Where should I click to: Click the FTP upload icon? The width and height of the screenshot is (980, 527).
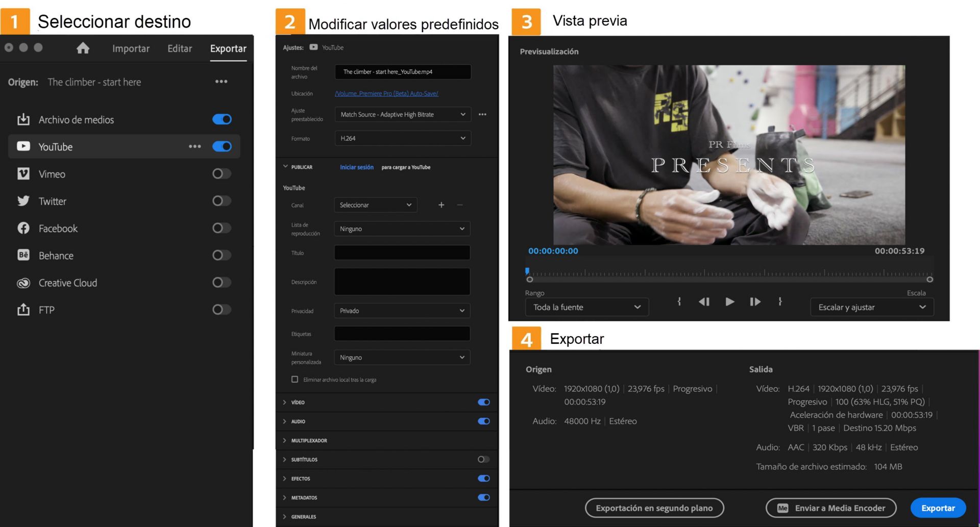coord(23,310)
